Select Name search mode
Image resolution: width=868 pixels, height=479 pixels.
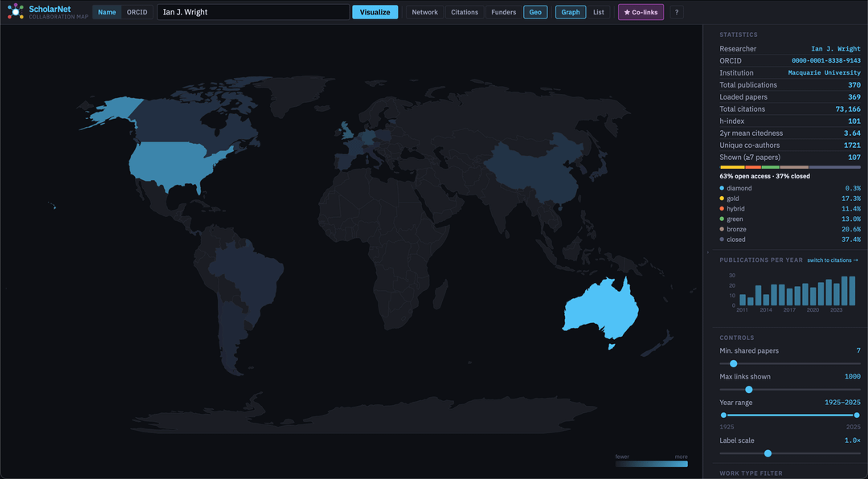tap(107, 12)
